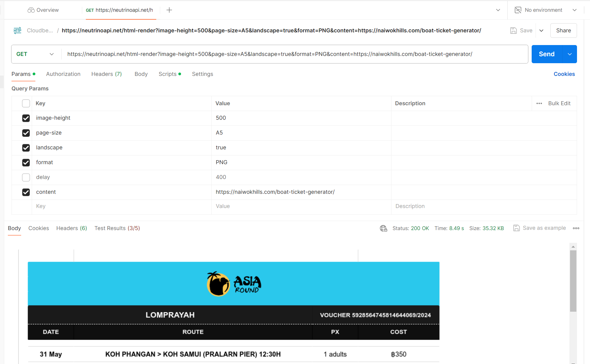Click the format value PNG
Image resolution: width=590 pixels, height=364 pixels.
pos(301,163)
